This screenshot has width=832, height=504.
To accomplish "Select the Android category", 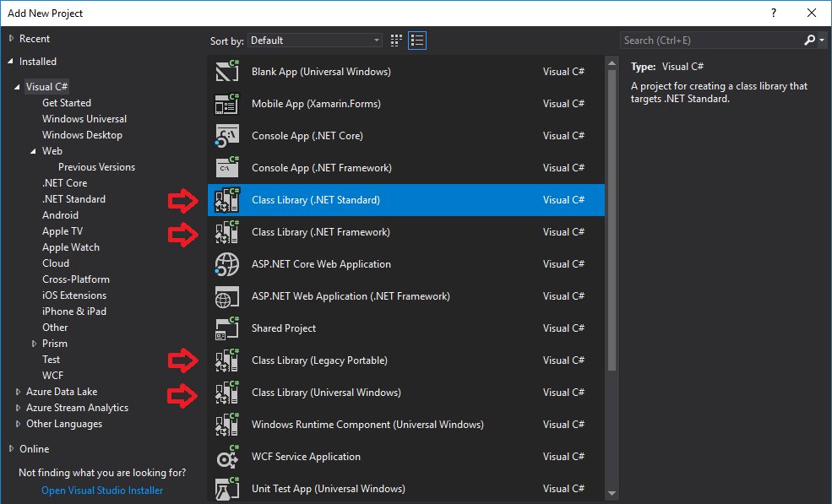I will [61, 215].
